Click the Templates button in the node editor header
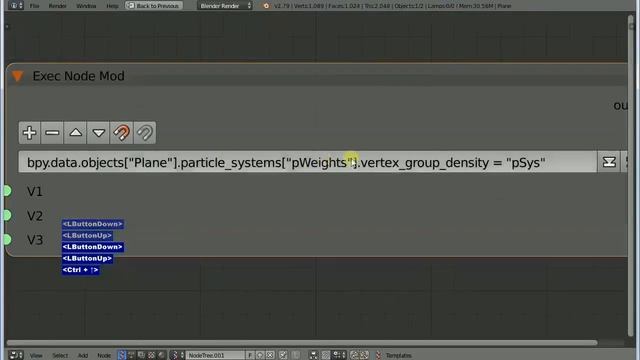 (399, 356)
